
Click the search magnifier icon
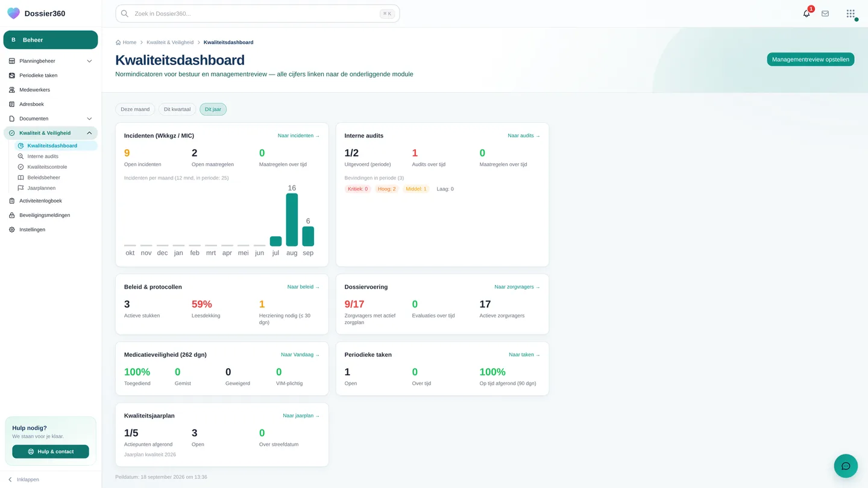[x=125, y=13]
